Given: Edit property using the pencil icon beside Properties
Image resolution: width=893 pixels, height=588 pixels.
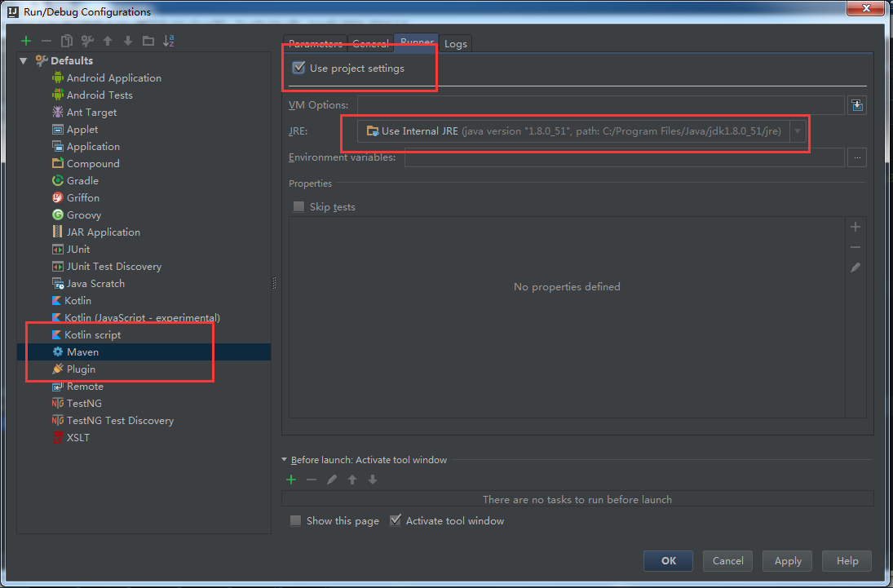Looking at the screenshot, I should [855, 267].
